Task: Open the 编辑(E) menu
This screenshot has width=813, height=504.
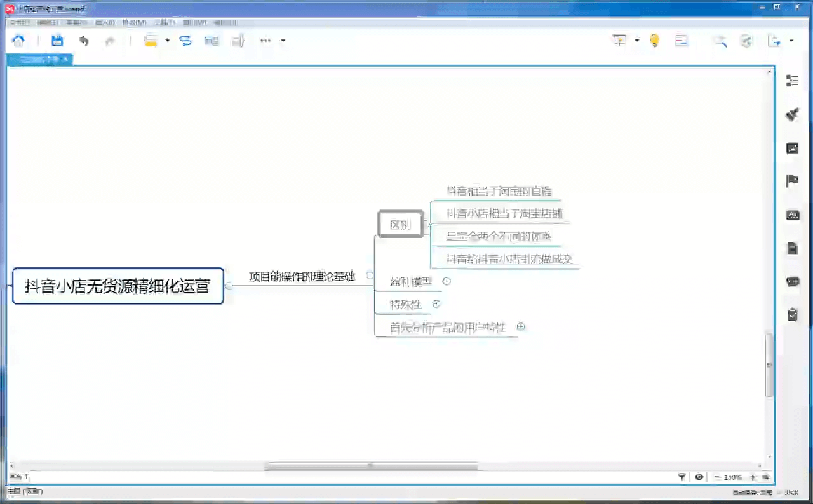Action: (48, 23)
